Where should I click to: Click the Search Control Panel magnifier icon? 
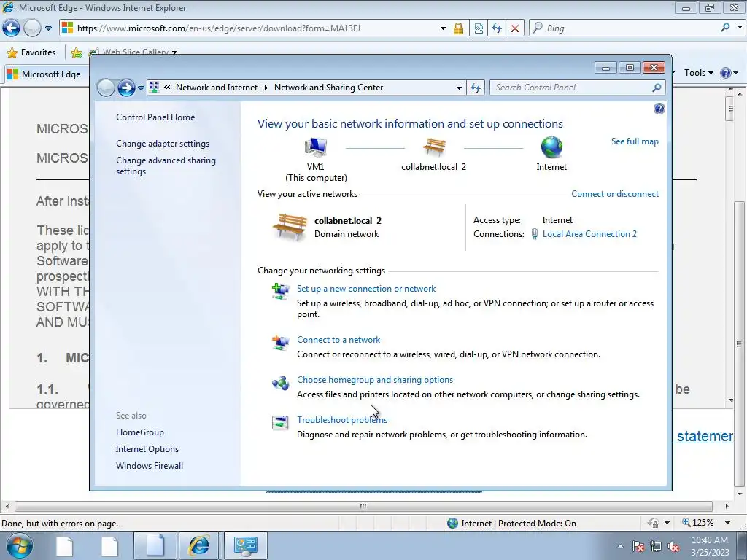(x=657, y=87)
